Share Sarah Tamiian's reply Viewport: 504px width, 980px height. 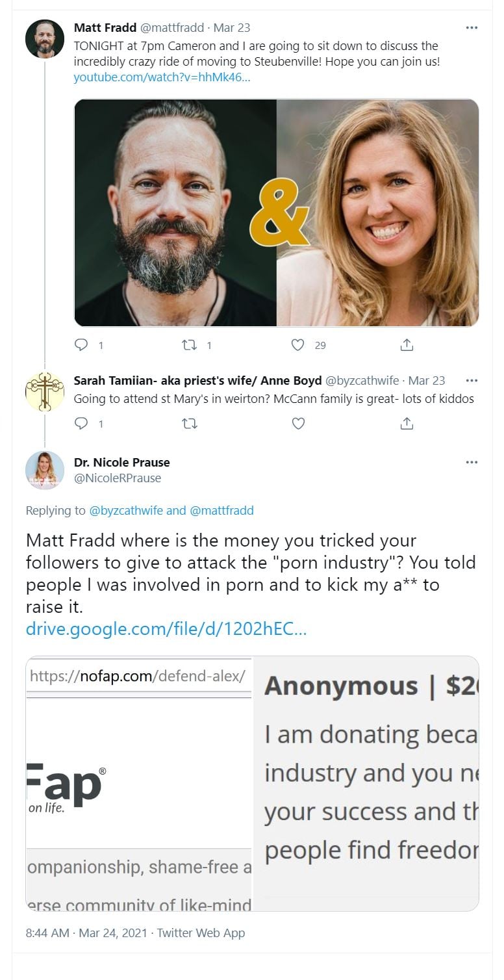(407, 424)
